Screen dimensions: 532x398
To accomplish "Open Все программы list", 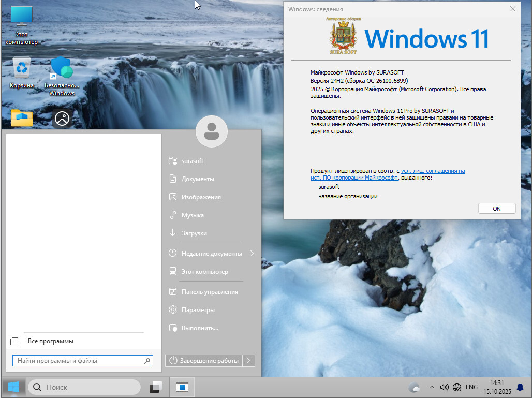I will pyautogui.click(x=50, y=341).
